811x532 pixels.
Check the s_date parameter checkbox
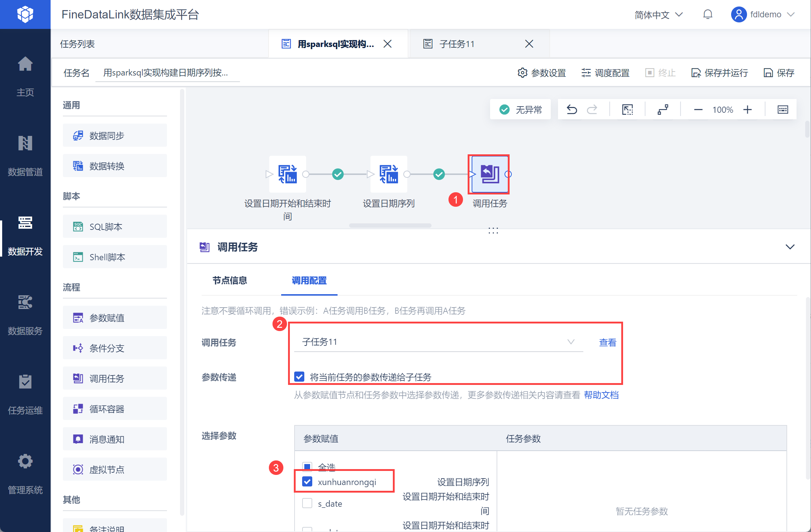(307, 503)
